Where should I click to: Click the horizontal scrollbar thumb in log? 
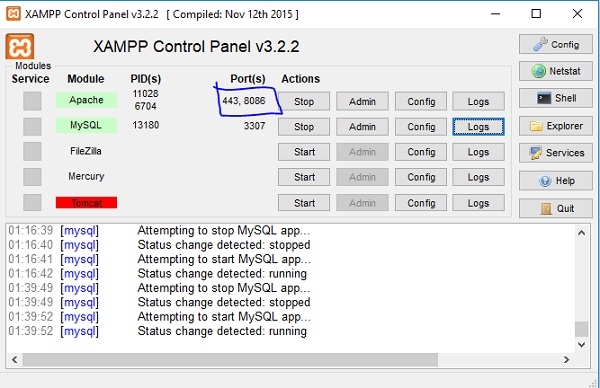click(x=230, y=360)
